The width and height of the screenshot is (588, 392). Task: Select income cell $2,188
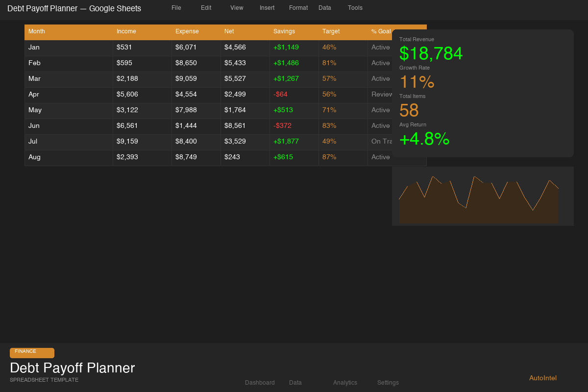pos(142,79)
